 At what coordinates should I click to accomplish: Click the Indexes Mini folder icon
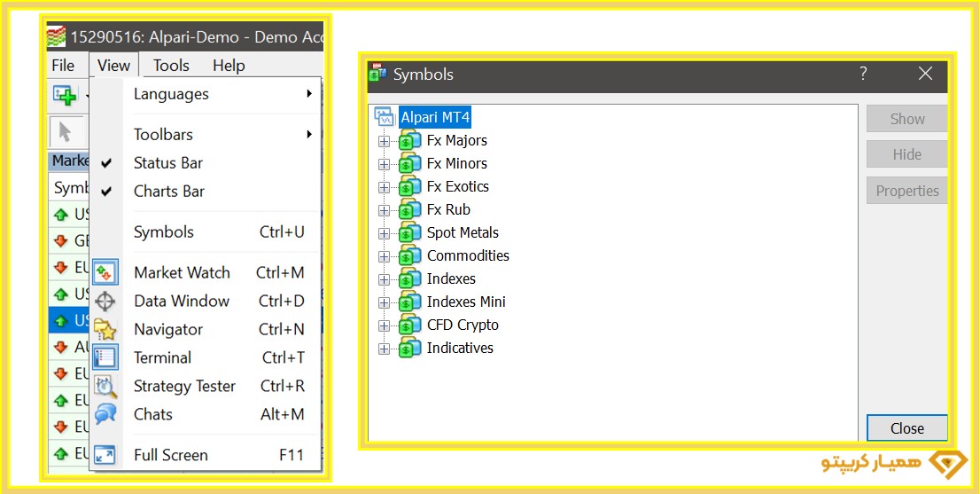(x=410, y=302)
